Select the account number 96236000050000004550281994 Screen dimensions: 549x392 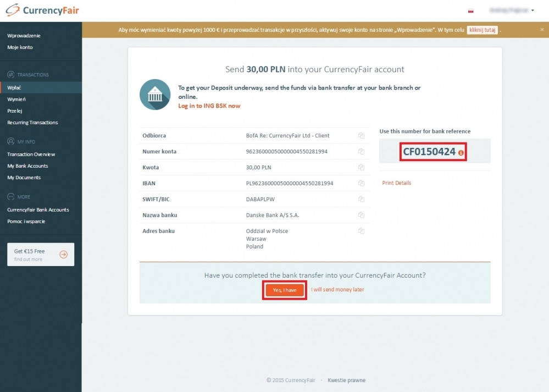pos(287,151)
